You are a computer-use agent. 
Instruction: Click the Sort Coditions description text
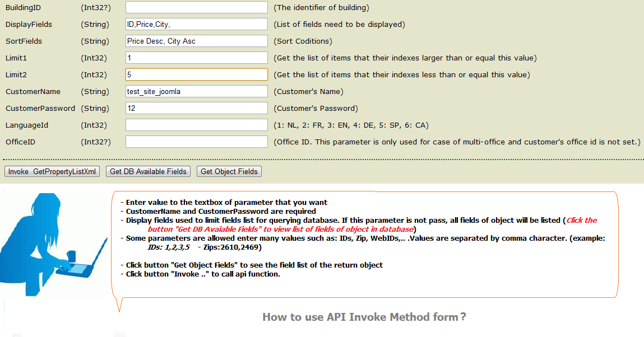[303, 41]
